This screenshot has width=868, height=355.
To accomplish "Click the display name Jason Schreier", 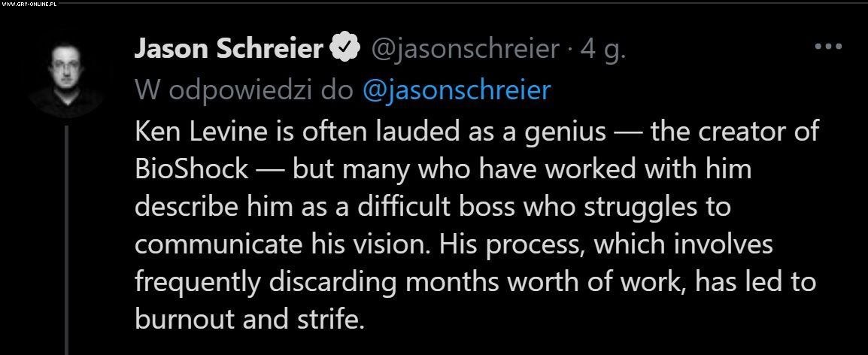I will click(x=229, y=49).
